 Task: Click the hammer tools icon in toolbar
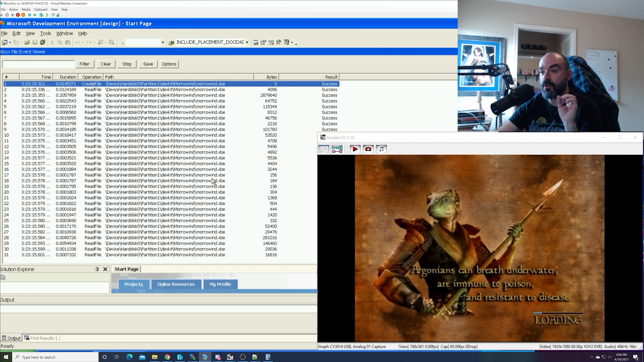279,42
